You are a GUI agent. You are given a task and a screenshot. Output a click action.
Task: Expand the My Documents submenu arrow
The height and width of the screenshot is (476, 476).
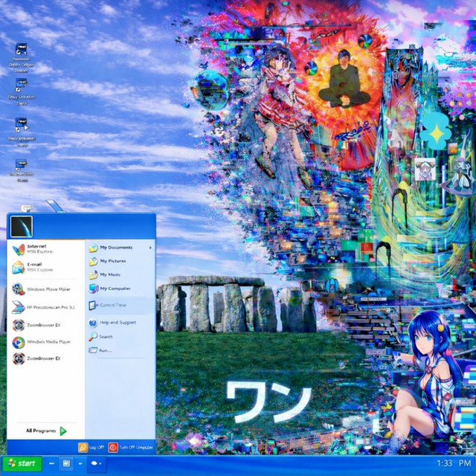(x=150, y=248)
